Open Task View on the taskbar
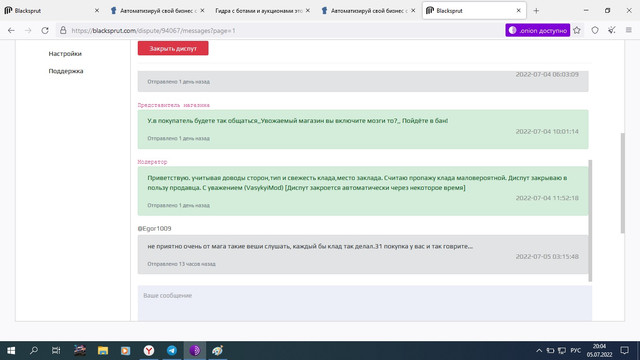This screenshot has width=640, height=360. [x=56, y=351]
